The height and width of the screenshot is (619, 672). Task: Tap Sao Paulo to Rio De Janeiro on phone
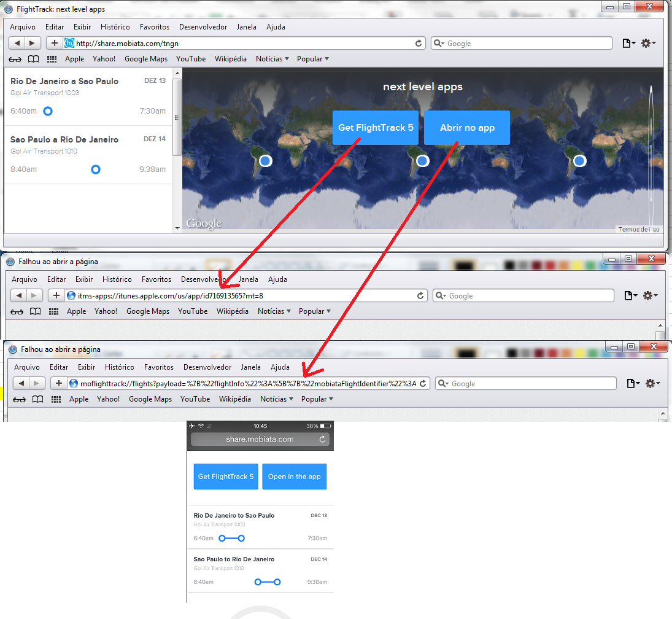(260, 571)
